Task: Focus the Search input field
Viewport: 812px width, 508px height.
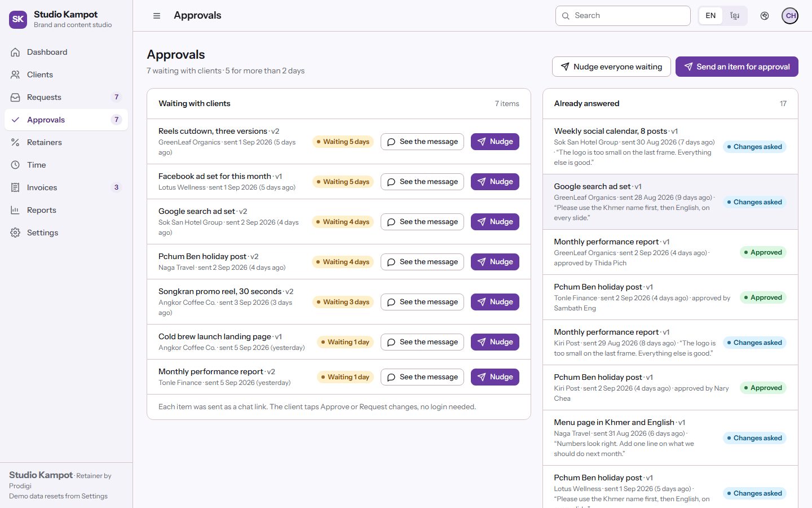Action: click(x=623, y=16)
